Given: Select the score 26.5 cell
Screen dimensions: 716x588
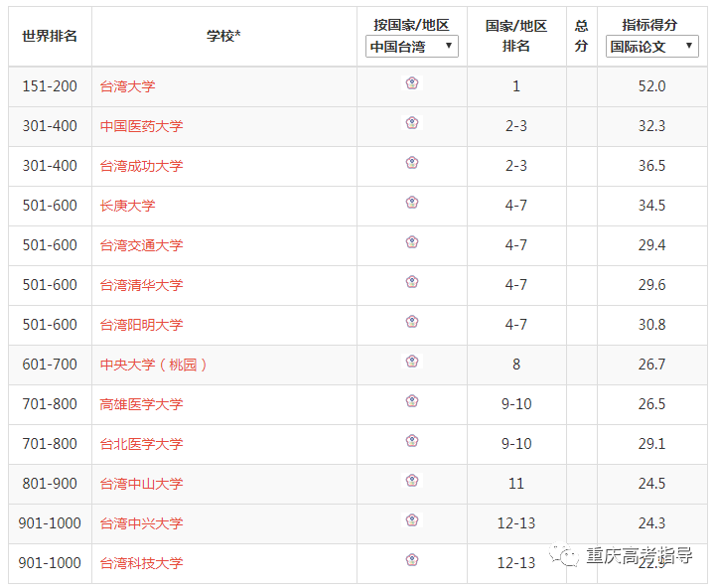Looking at the screenshot, I should click(652, 404).
